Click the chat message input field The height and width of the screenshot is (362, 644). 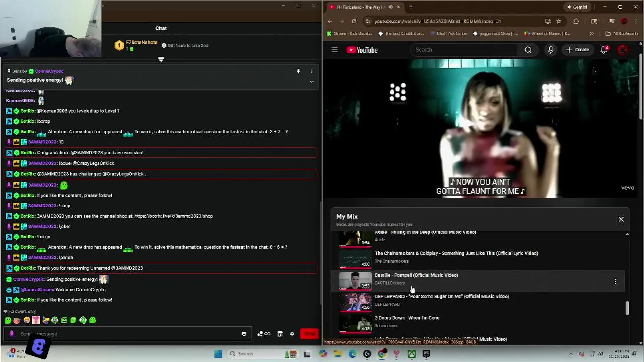(x=128, y=334)
